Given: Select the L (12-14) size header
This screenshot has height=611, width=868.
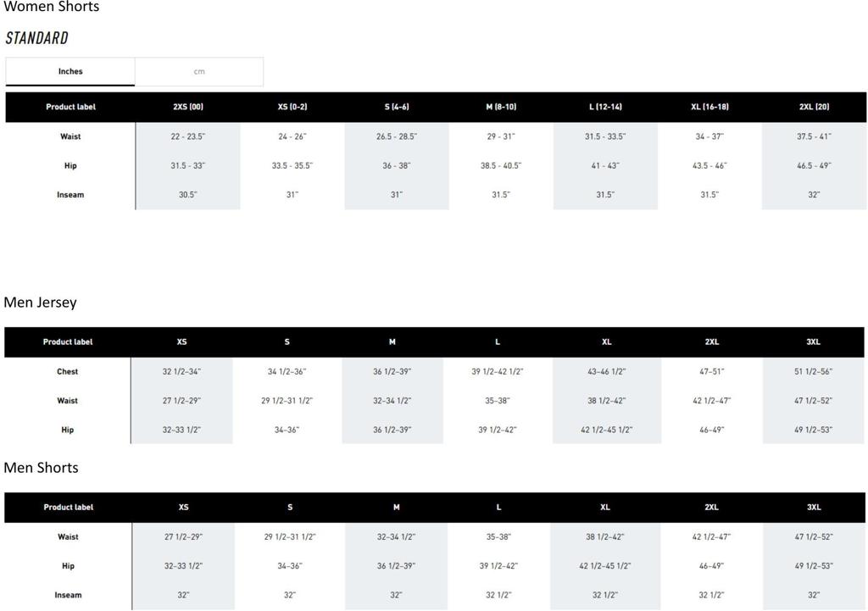Looking at the screenshot, I should pos(605,108).
